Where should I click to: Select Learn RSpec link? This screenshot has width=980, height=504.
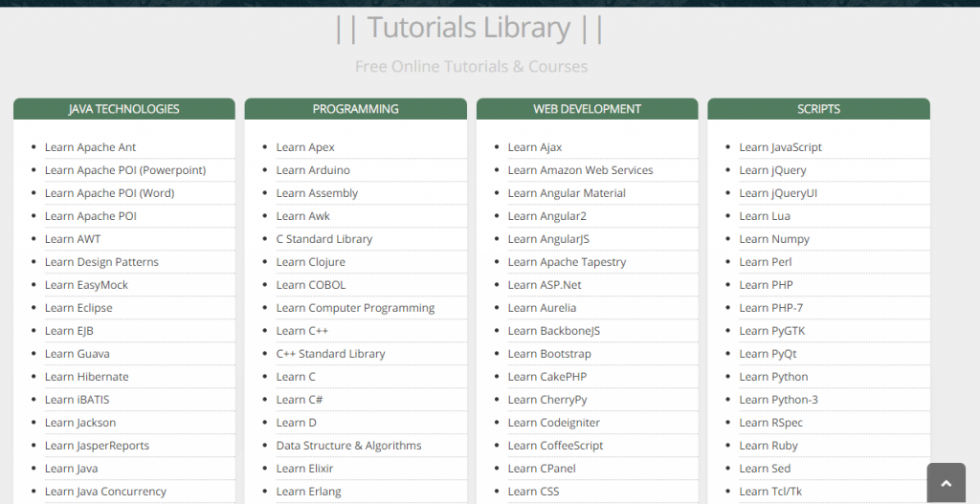point(770,423)
